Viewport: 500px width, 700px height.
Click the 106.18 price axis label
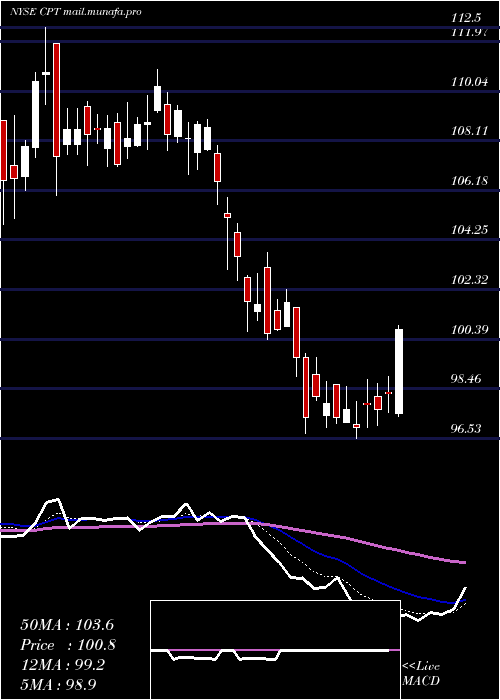pos(470,180)
